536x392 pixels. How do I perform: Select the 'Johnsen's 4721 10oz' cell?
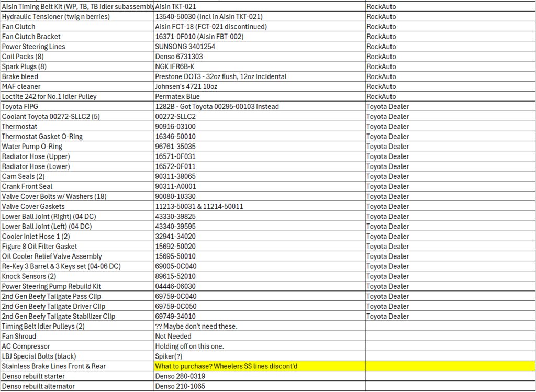coord(260,86)
